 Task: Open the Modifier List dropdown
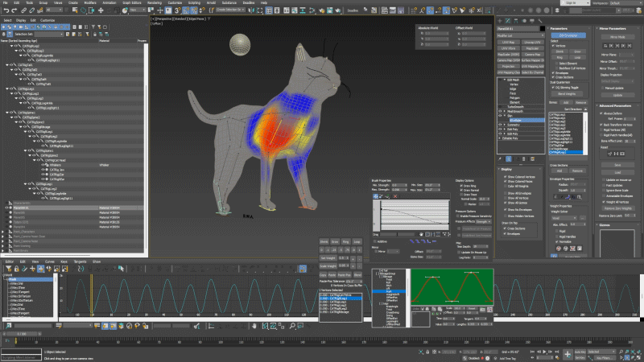tap(521, 35)
